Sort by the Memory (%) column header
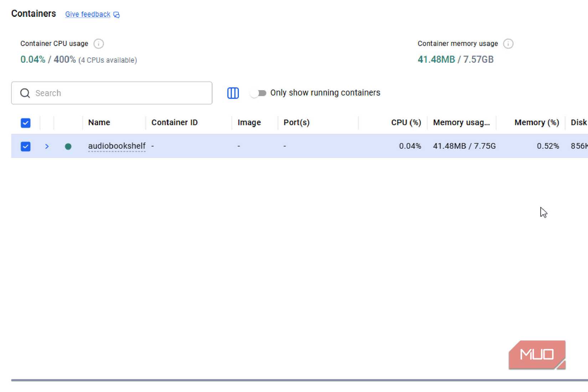This screenshot has width=588, height=392. tap(537, 123)
